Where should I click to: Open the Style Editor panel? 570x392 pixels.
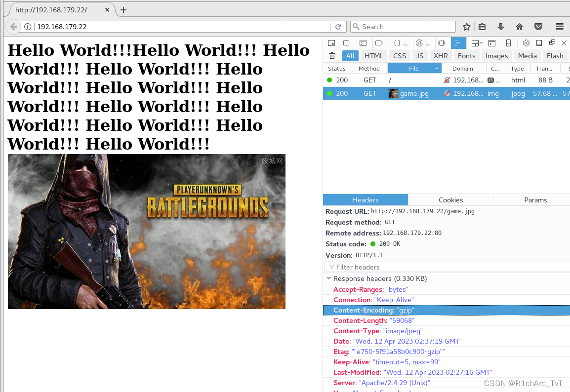(401, 43)
